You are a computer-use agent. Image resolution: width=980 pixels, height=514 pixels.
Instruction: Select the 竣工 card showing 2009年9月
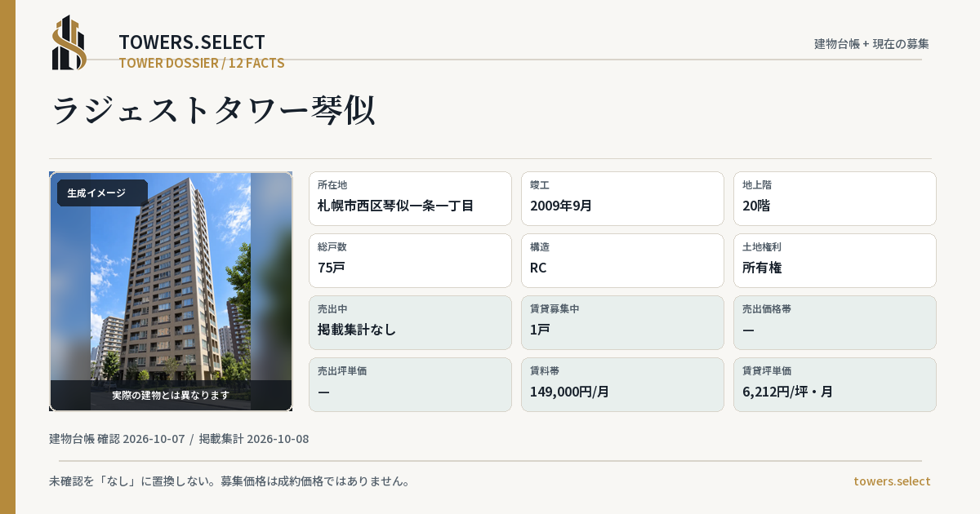pos(622,198)
